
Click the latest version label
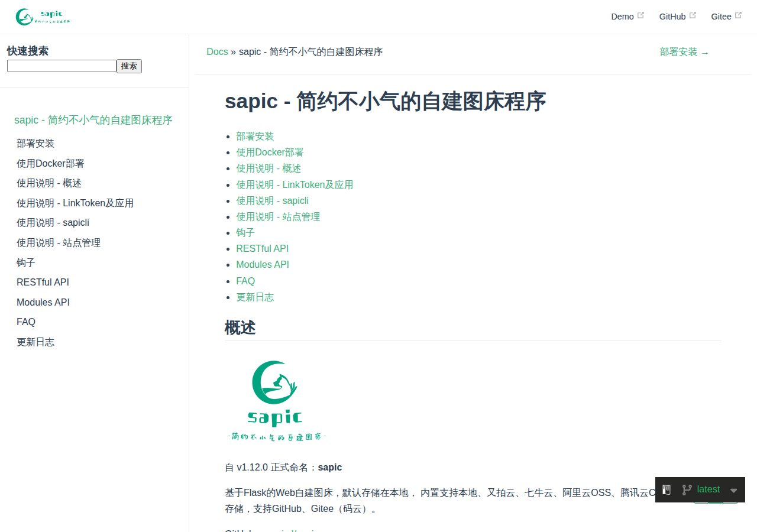click(709, 489)
